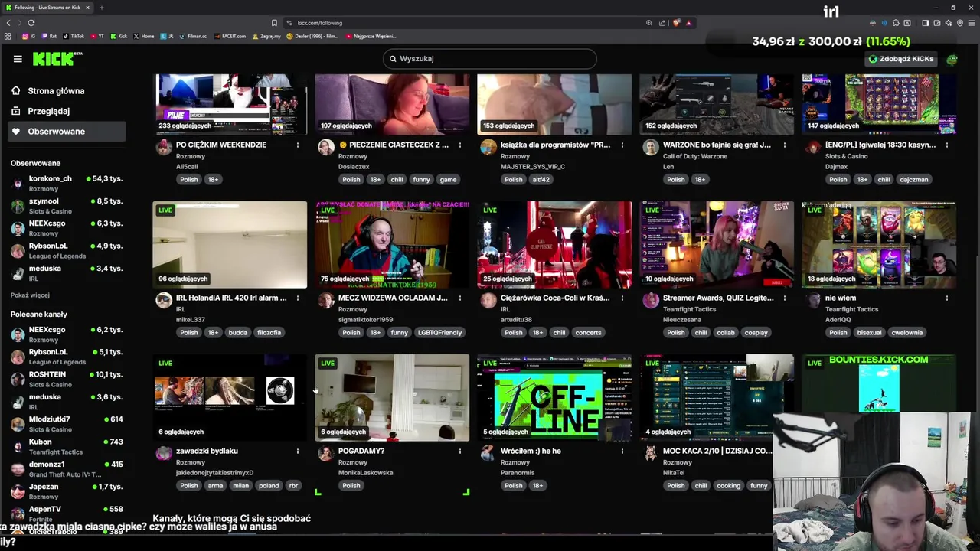Click the concerts tag
The width and height of the screenshot is (980, 551).
coord(588,333)
